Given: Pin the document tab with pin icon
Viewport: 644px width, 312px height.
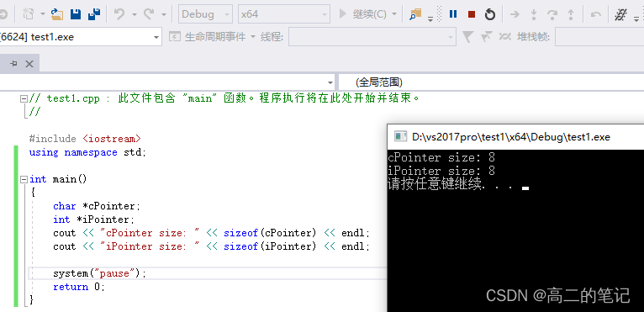Looking at the screenshot, I should click(x=14, y=64).
